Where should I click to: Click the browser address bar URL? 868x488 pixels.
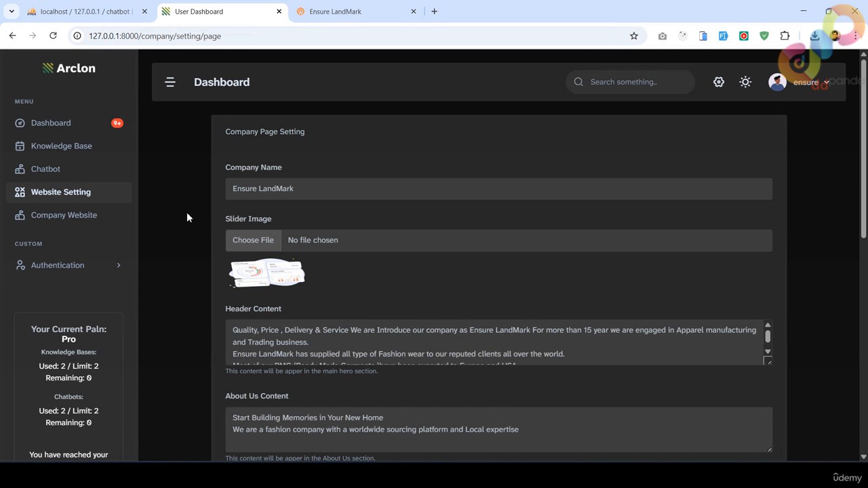pos(155,36)
